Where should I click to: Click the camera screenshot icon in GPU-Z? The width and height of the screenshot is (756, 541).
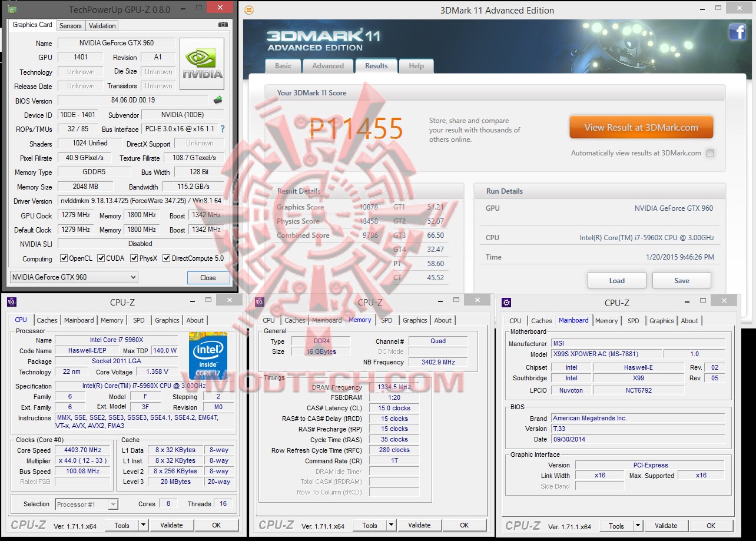(x=223, y=25)
